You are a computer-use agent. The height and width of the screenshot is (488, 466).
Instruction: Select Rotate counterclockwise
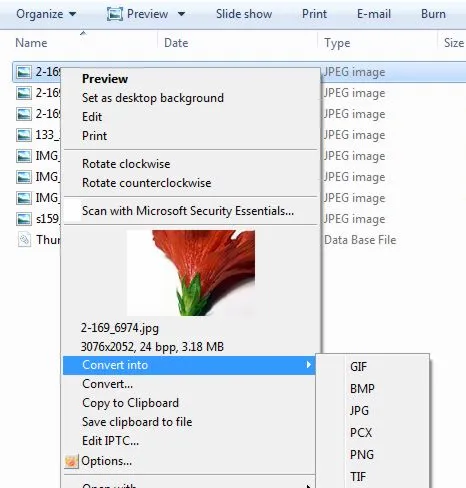click(146, 183)
